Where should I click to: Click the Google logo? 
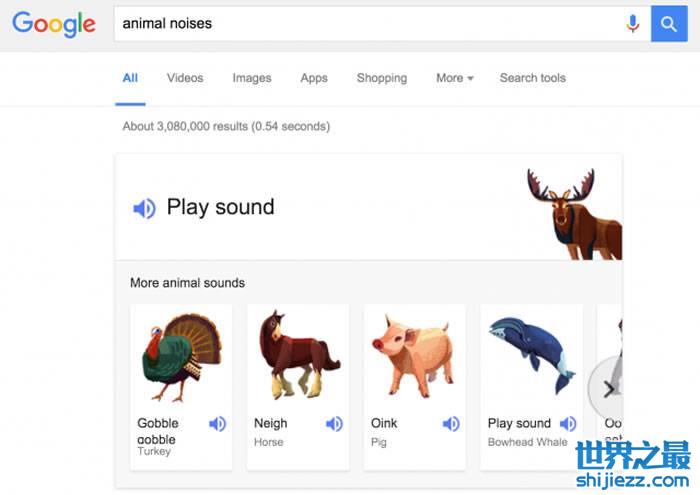[54, 24]
